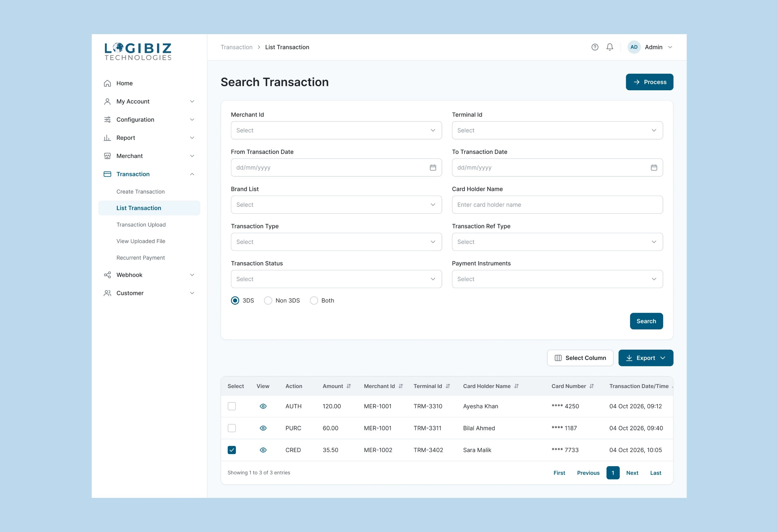Click the Search button

(x=646, y=321)
